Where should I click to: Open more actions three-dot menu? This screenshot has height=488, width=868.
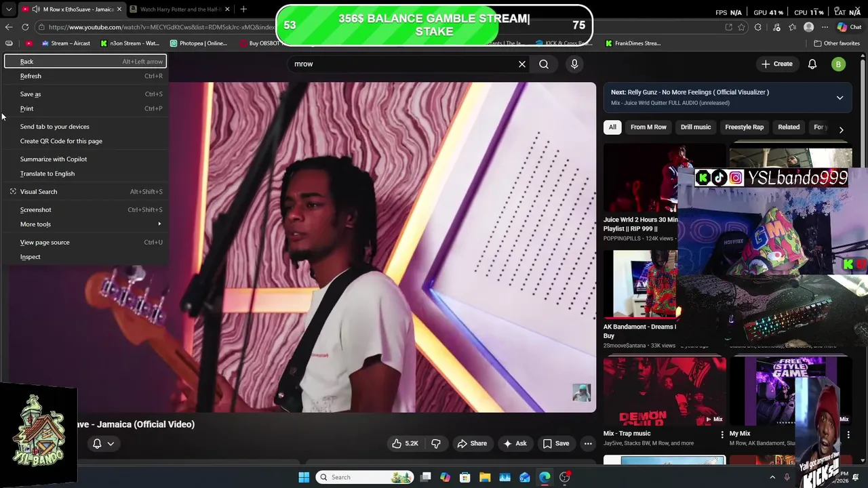(x=588, y=443)
